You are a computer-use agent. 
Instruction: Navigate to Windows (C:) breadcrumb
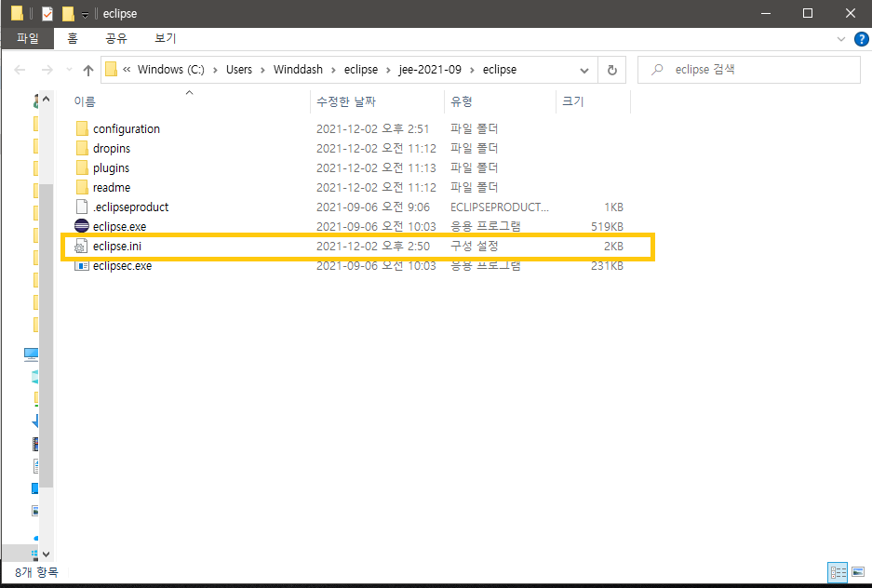pos(171,70)
